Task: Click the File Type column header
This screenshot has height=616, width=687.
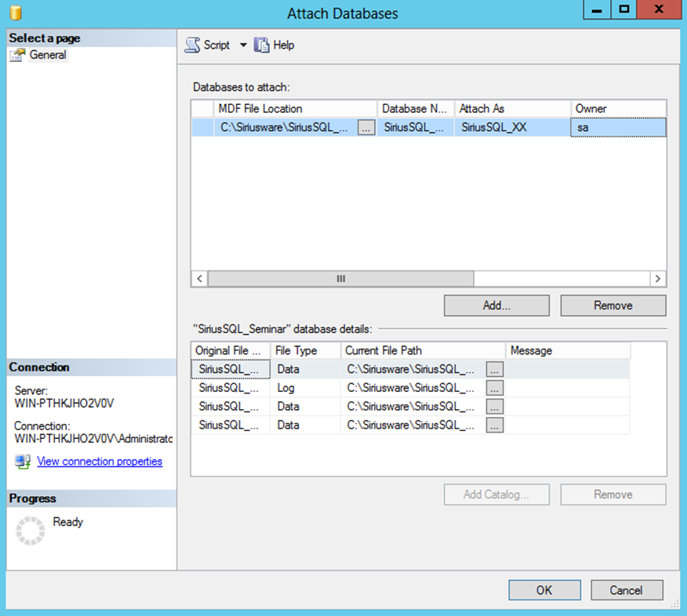Action: click(305, 350)
